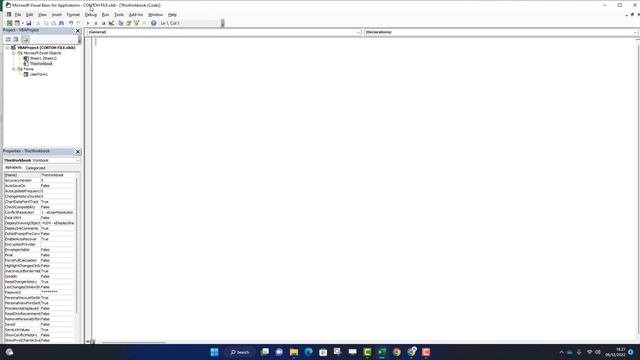Open File Explorer from the taskbar
The width and height of the screenshot is (640, 360).
click(294, 352)
